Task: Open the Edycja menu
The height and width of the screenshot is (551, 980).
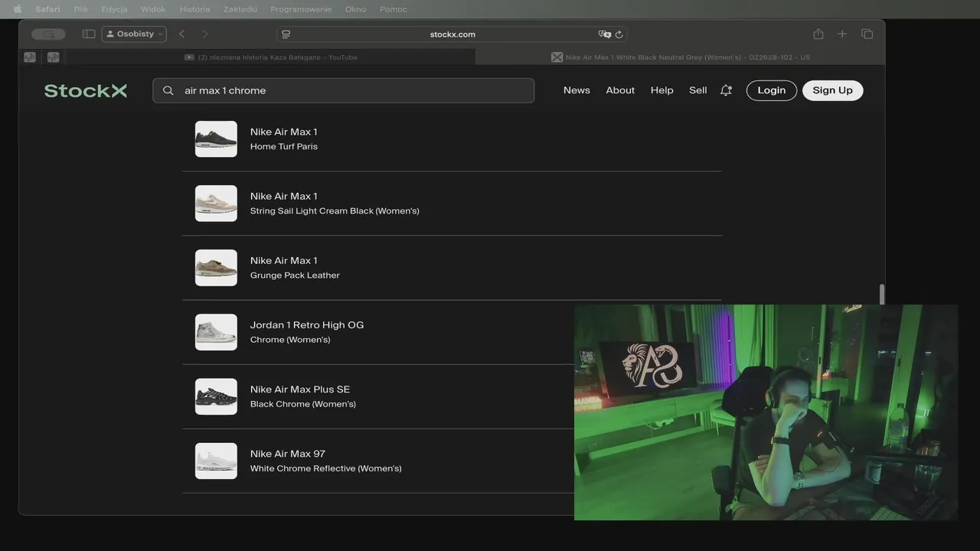Action: click(x=114, y=9)
